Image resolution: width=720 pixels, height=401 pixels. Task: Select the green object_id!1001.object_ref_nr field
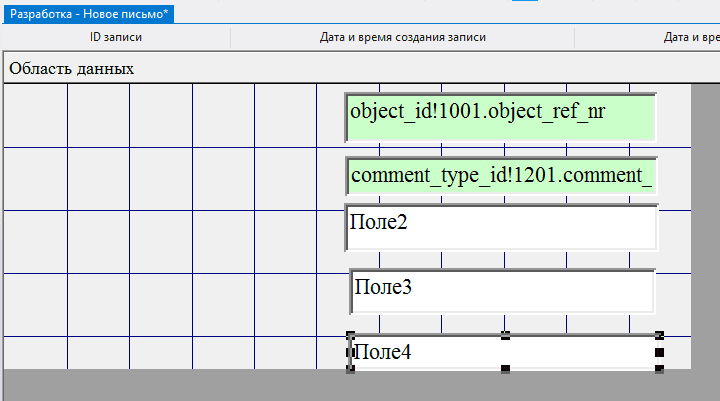(500, 116)
